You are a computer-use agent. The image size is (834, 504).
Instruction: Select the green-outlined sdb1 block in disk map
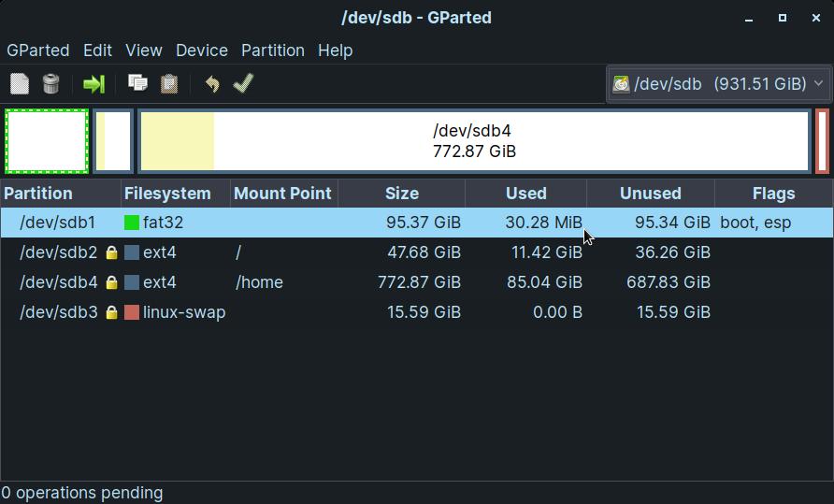[x=47, y=141]
